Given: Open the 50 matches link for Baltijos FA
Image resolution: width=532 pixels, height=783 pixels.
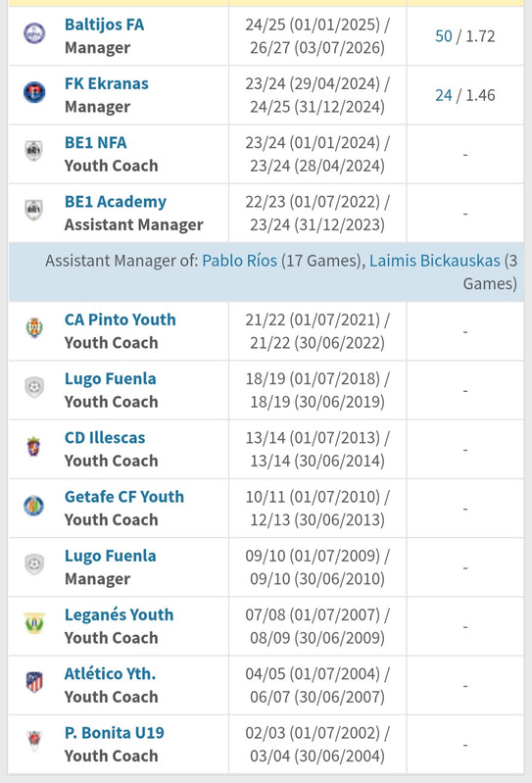Looking at the screenshot, I should [x=444, y=36].
